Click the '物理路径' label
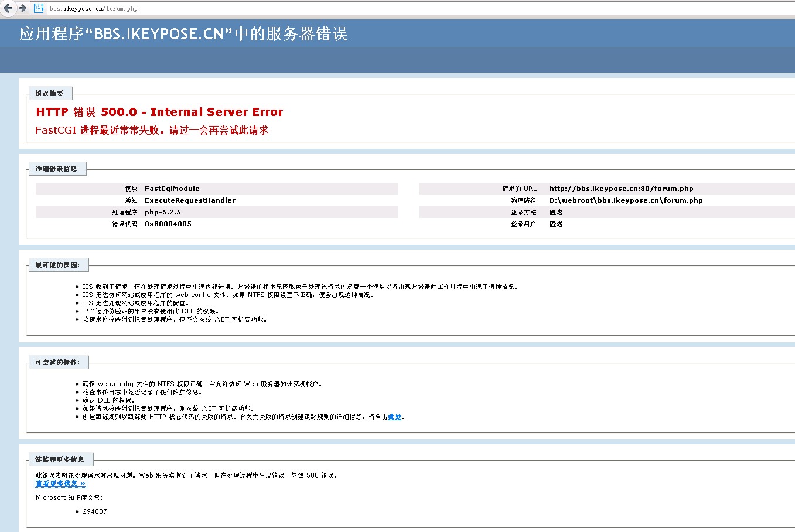This screenshot has height=532, width=795. [524, 200]
